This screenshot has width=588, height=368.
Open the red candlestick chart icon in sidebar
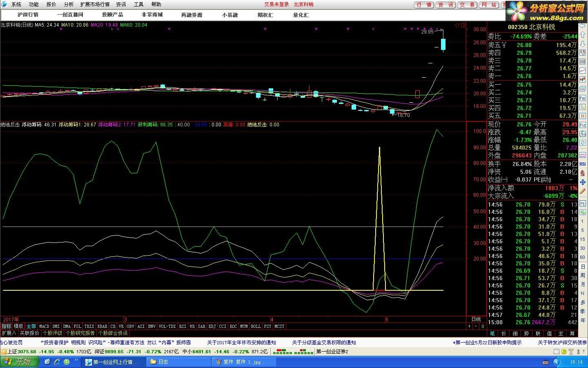[x=583, y=80]
